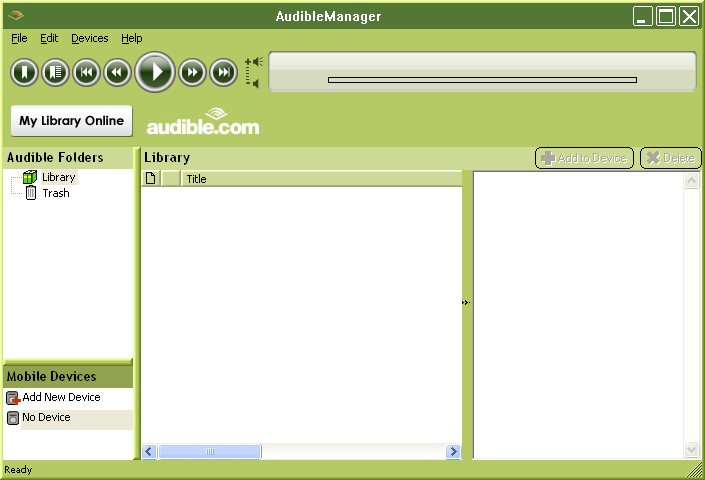The width and height of the screenshot is (705, 480).
Task: Click the playback progress bar
Action: [482, 80]
